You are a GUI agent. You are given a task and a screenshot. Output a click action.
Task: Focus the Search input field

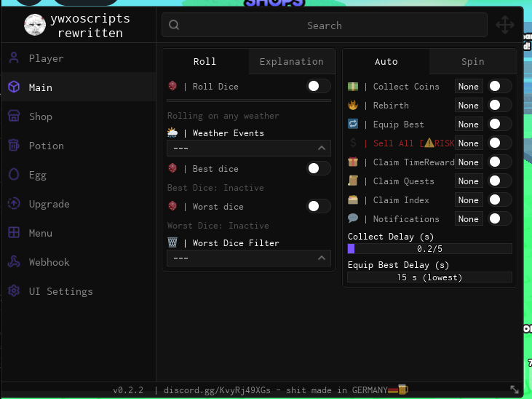click(x=325, y=25)
